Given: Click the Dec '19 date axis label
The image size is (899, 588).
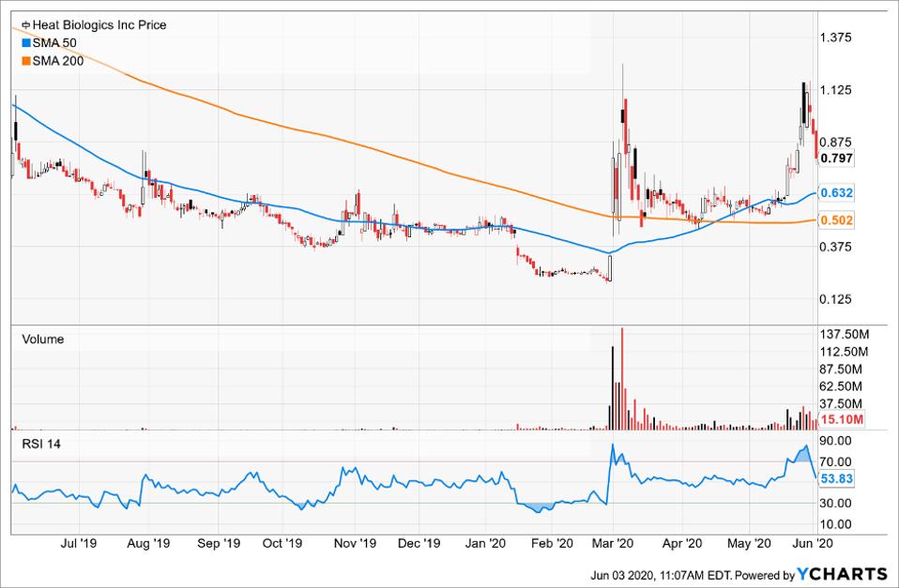Looking at the screenshot, I should click(419, 543).
